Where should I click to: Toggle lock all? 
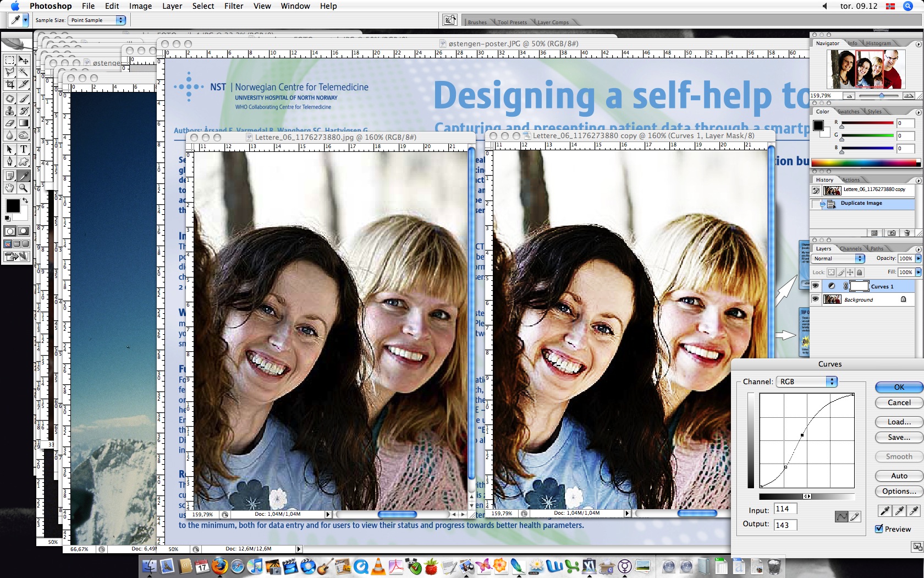(x=860, y=272)
